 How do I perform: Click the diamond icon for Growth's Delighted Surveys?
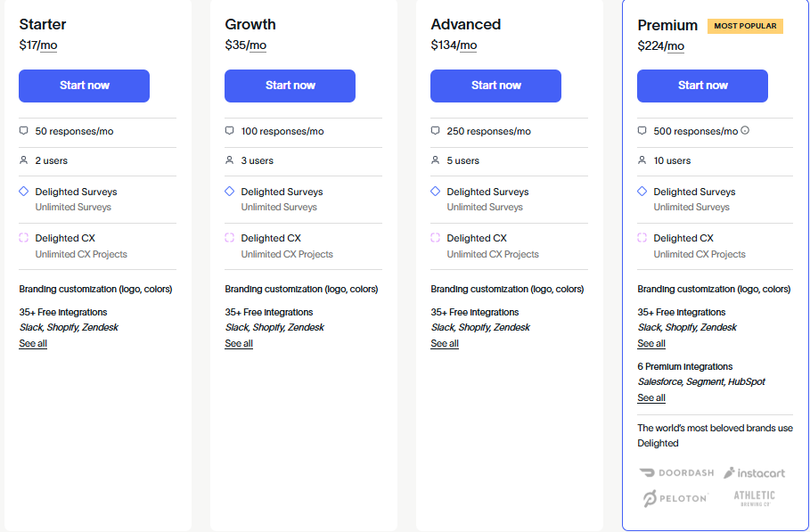coord(229,191)
